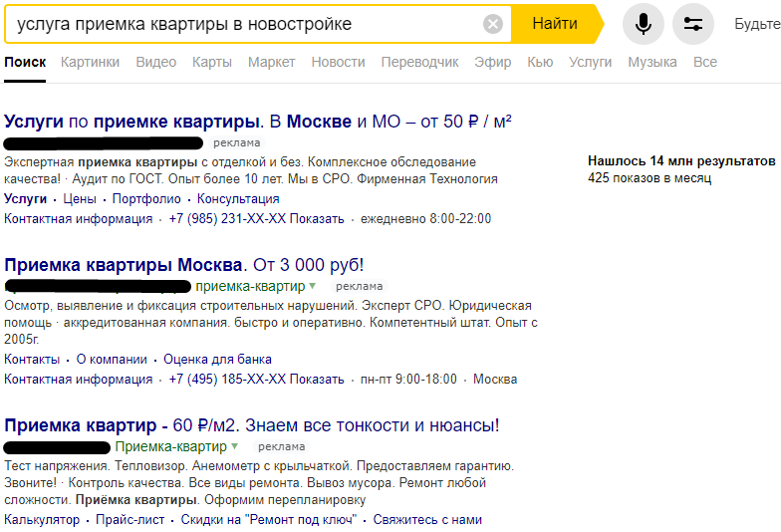Open ad Приемка квартиры Москва От 3 000 руб
Viewport: 781px width, 532px height.
183,265
